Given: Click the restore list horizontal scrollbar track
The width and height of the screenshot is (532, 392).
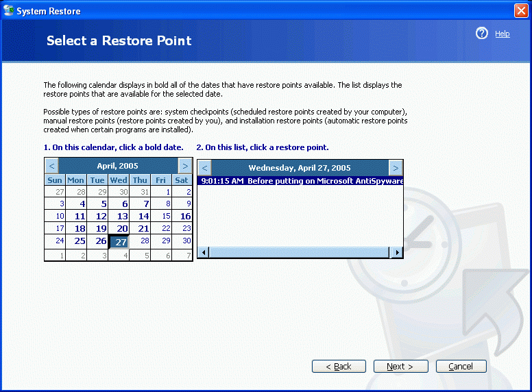Looking at the screenshot, I should (x=299, y=252).
